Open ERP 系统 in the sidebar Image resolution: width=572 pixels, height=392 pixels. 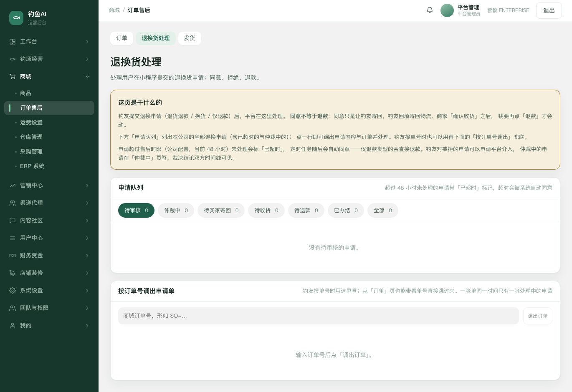click(x=49, y=166)
